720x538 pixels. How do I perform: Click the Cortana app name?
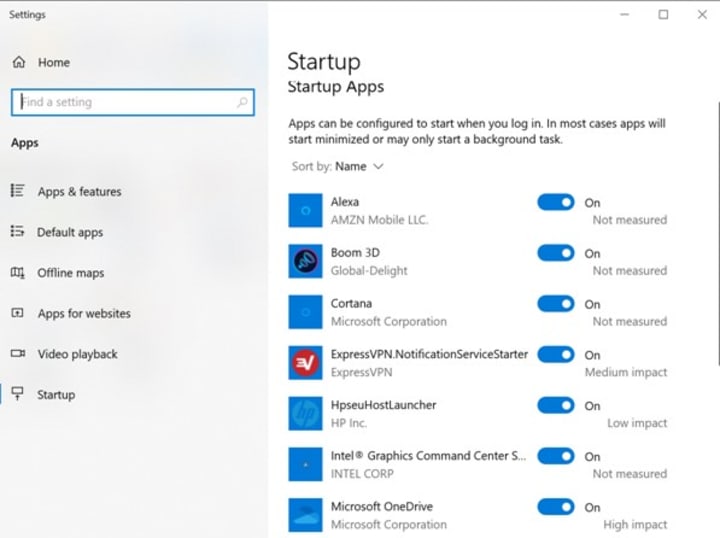tap(351, 303)
